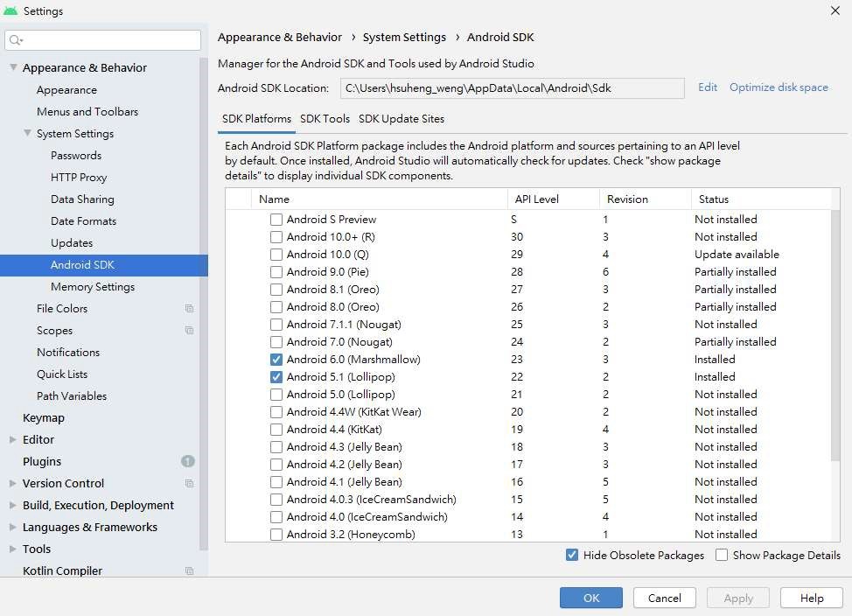The height and width of the screenshot is (616, 852).
Task: Select Updates in System Settings
Action: [72, 243]
